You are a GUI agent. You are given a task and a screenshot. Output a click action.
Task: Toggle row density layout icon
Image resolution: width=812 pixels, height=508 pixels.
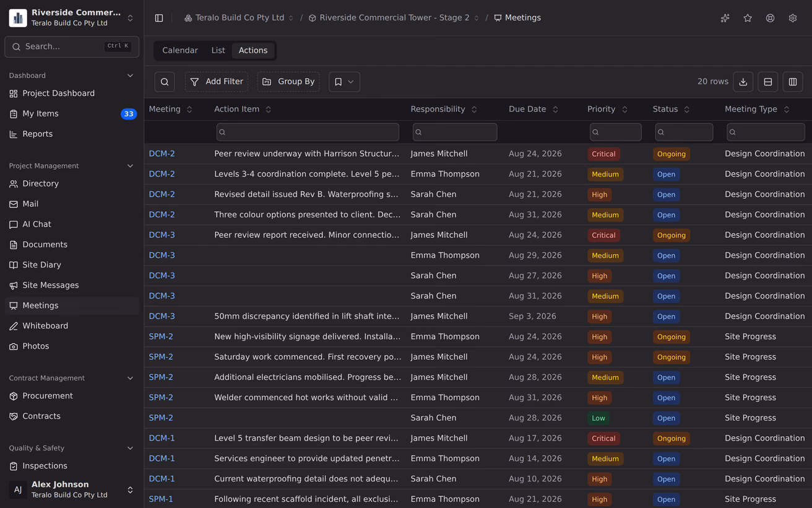tap(768, 82)
